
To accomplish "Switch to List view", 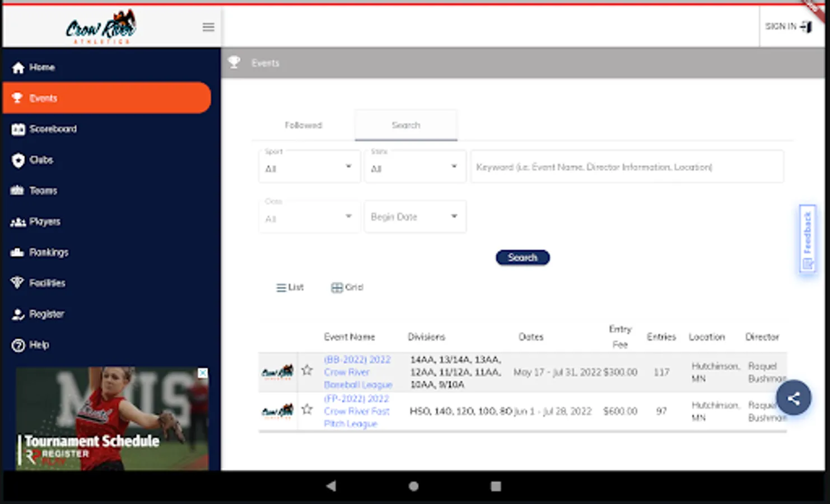I will 290,287.
